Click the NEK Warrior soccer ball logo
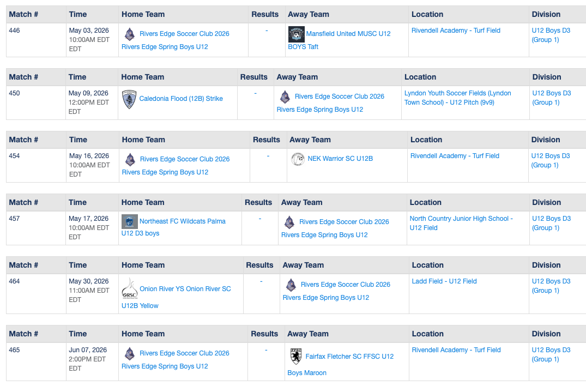 tap(298, 159)
